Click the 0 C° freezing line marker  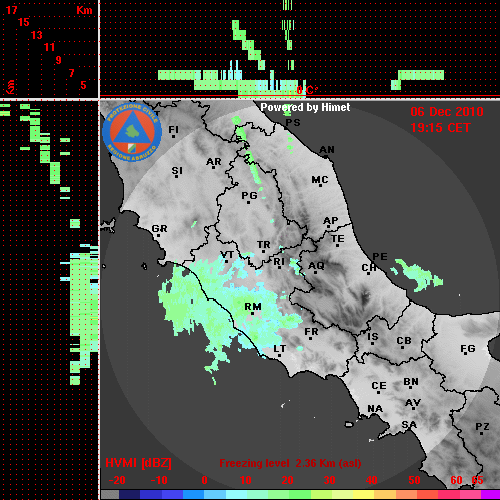(x=307, y=90)
